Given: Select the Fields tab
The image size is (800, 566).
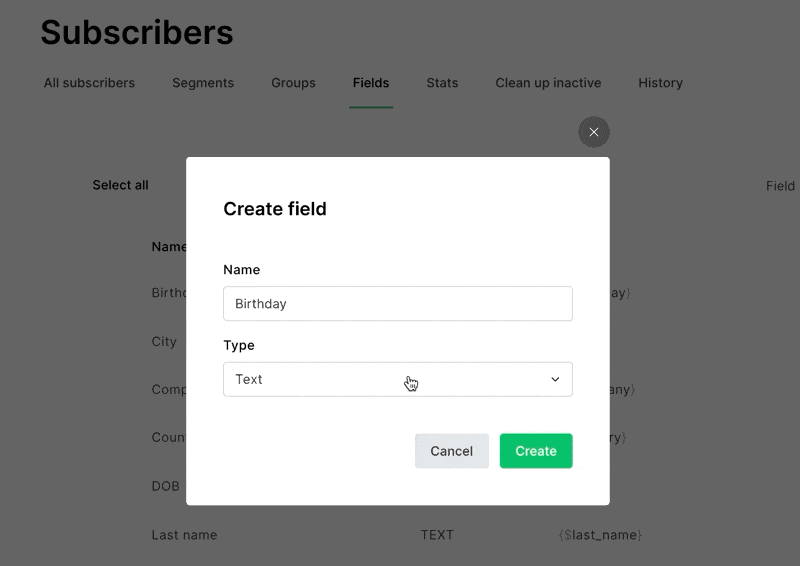Looking at the screenshot, I should (371, 83).
